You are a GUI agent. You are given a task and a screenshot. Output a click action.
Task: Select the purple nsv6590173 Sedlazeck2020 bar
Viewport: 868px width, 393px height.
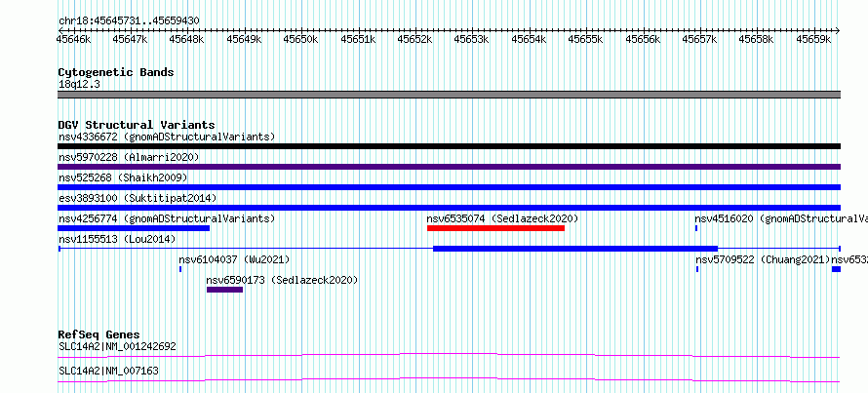[224, 290]
